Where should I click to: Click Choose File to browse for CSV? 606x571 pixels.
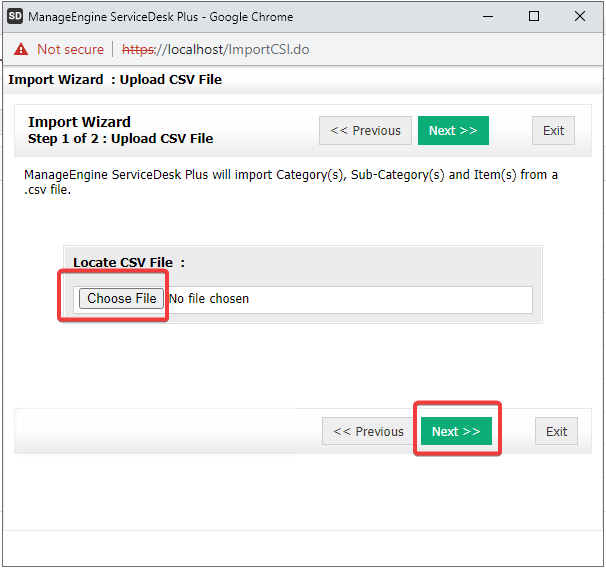coord(122,299)
